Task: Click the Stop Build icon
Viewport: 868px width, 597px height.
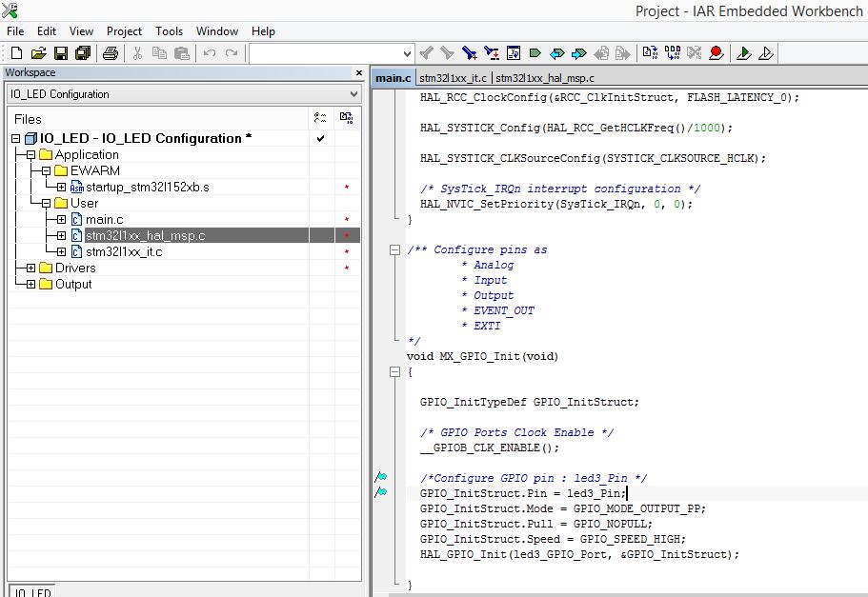Action: (x=695, y=53)
